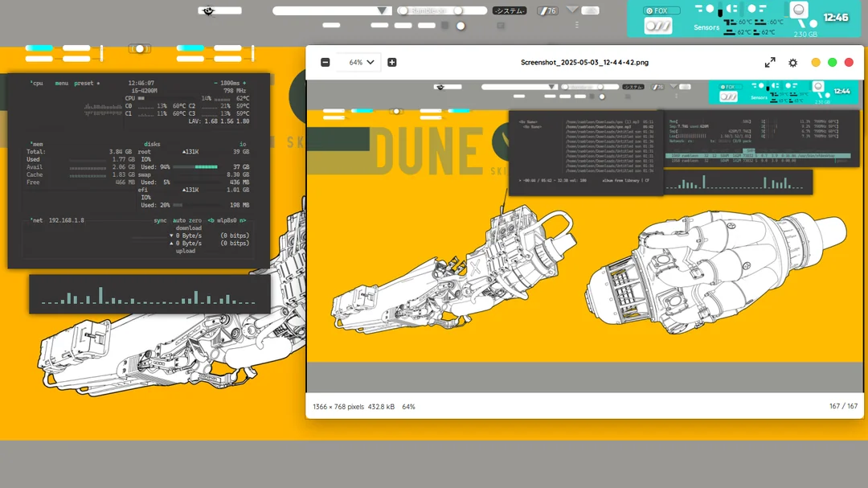Click the 'mem' box label in btop
The height and width of the screenshot is (488, 868).
coord(38,144)
